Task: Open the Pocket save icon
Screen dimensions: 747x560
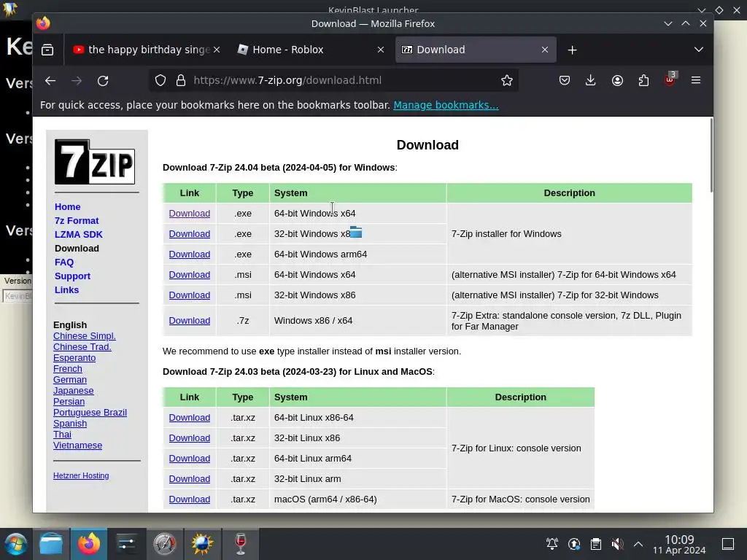Action: coord(565,80)
